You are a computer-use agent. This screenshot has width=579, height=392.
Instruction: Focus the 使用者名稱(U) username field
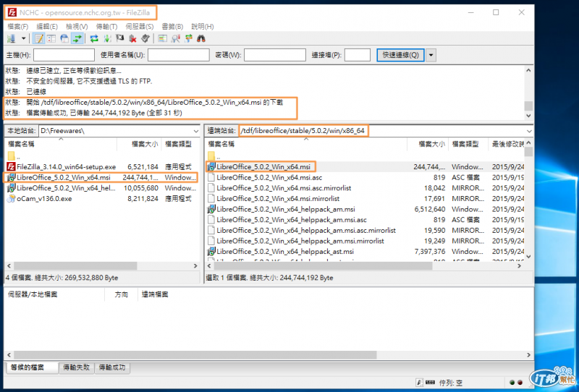click(x=179, y=55)
